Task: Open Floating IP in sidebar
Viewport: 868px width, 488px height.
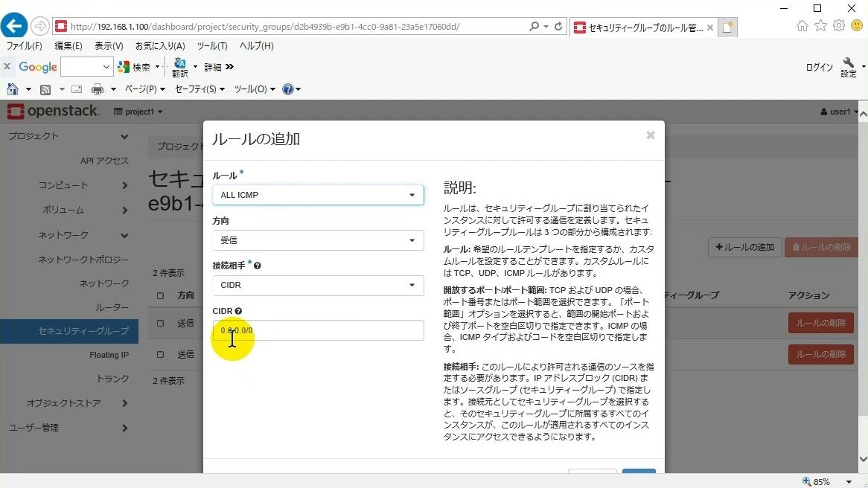Action: pos(109,355)
